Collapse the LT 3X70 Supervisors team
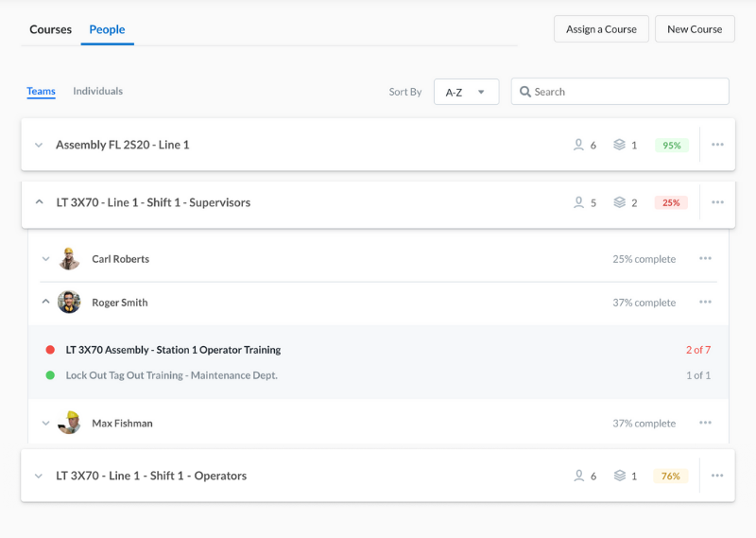 point(39,202)
